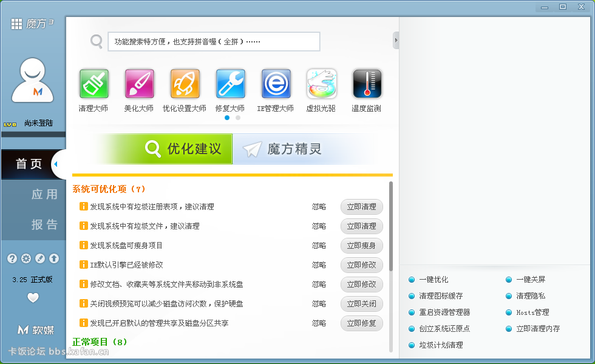Click 忽略 for 发现系统中有垃圾文件 row

click(319, 226)
